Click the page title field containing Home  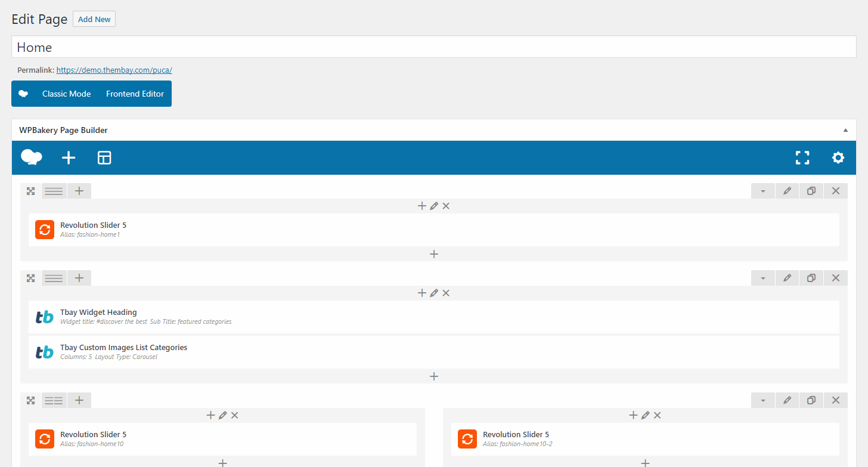click(434, 47)
